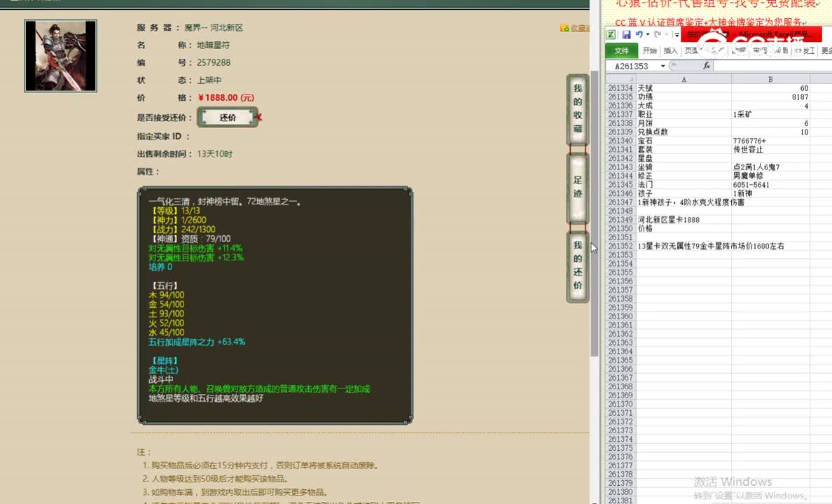This screenshot has width=832, height=504.
Task: Select row header 261360
Action: [620, 316]
